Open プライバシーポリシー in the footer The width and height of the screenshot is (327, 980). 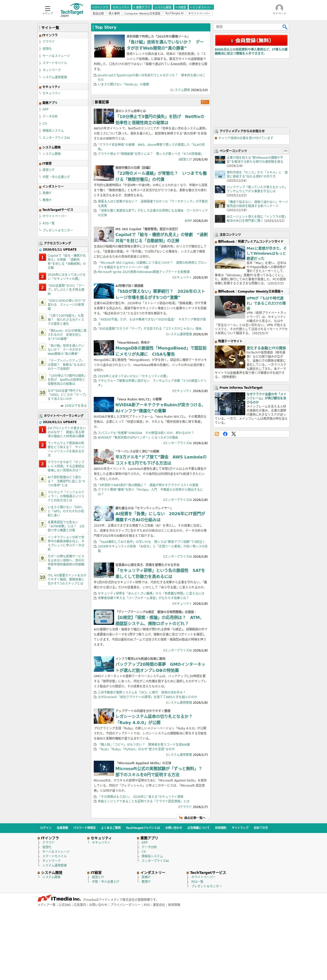[125, 905]
